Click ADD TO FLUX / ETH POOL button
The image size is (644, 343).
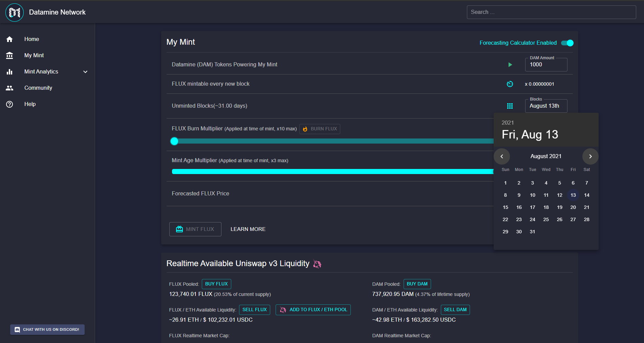click(313, 310)
